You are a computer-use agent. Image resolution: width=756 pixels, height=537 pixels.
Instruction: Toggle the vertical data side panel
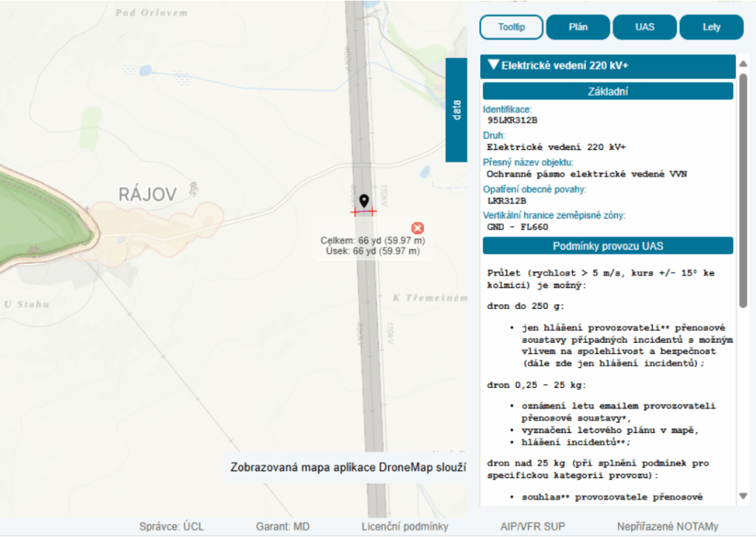pos(457,109)
